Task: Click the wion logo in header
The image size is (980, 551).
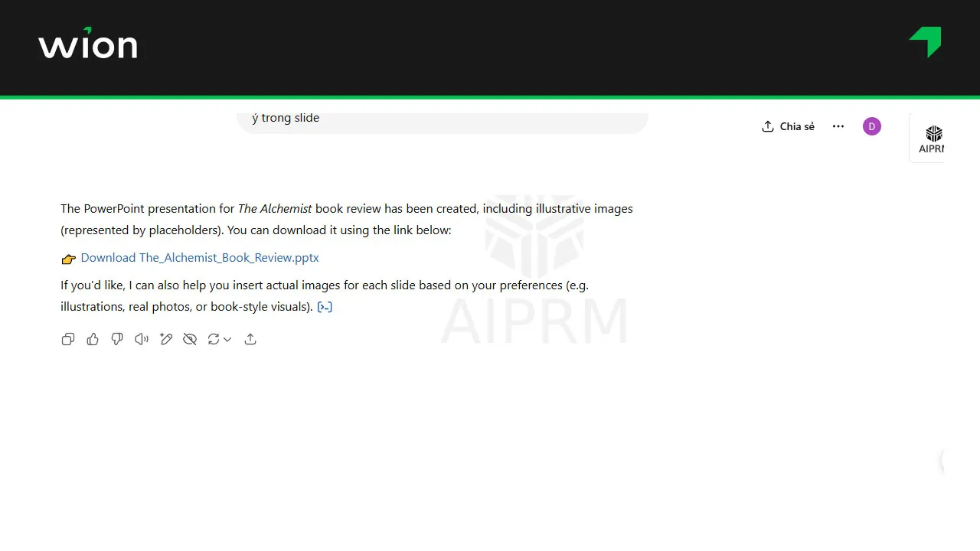Action: tap(88, 44)
